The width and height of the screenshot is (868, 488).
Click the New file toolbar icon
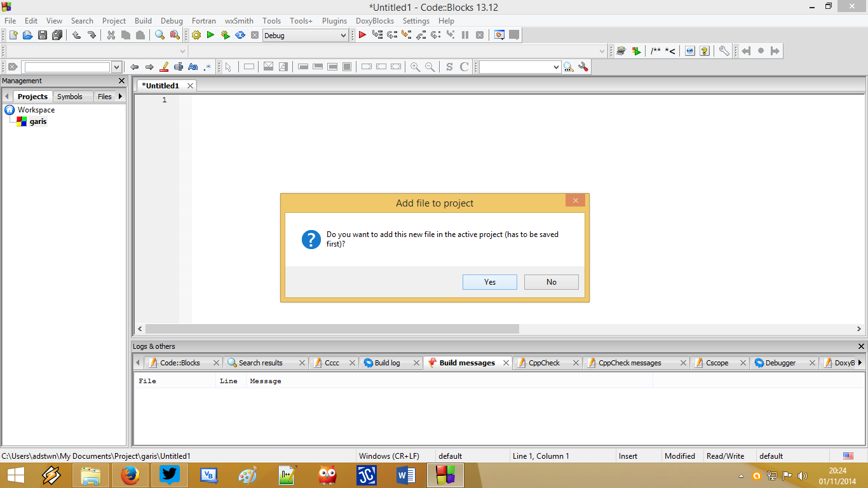[x=13, y=36]
